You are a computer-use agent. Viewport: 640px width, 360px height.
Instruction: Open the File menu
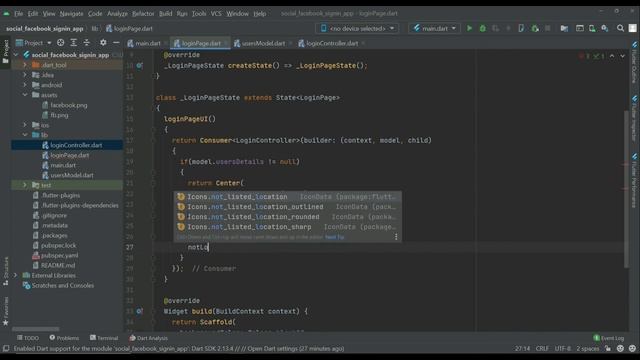point(18,13)
